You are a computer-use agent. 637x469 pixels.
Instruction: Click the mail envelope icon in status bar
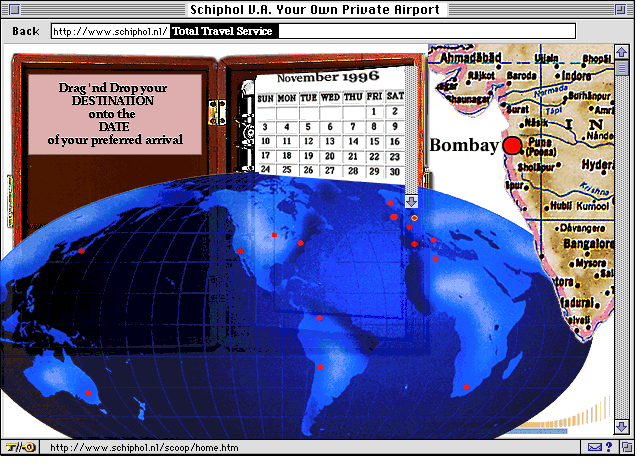click(x=595, y=447)
